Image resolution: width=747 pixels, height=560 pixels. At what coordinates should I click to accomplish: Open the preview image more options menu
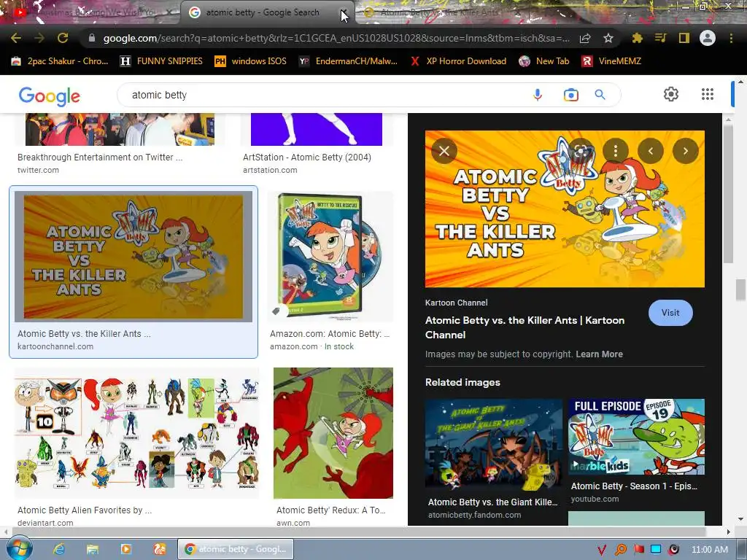coord(616,151)
